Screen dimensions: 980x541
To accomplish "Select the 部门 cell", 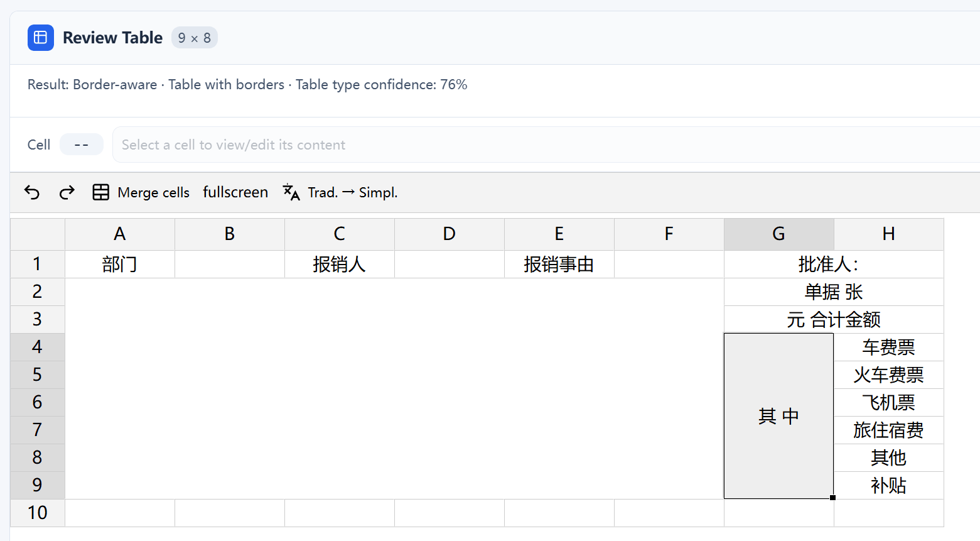I will [120, 265].
